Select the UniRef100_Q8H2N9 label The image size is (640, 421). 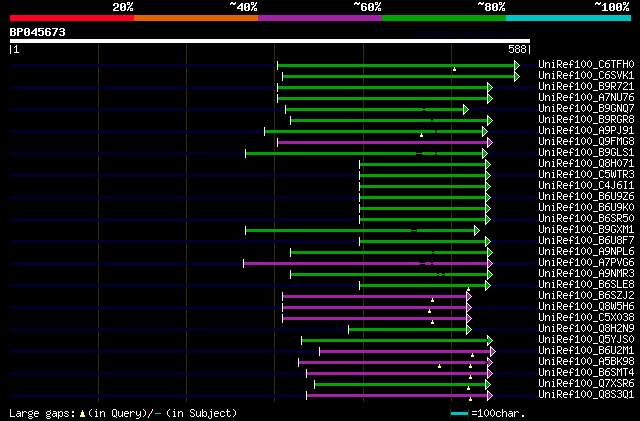[x=586, y=329]
